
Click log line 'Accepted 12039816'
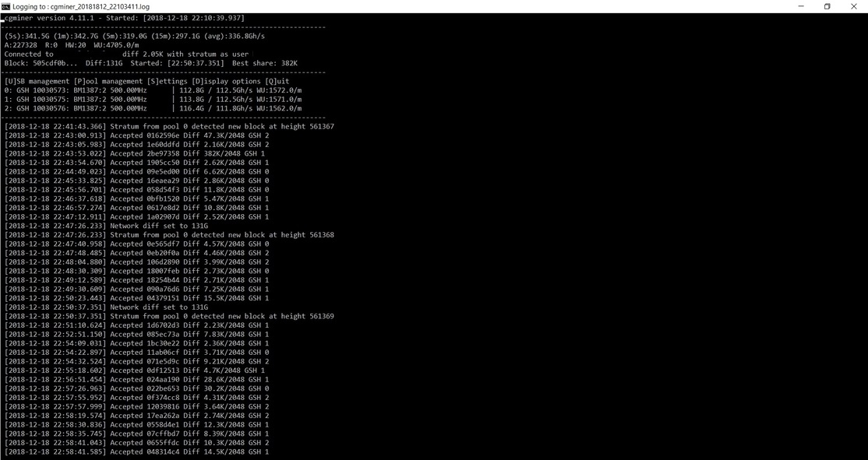(136, 406)
